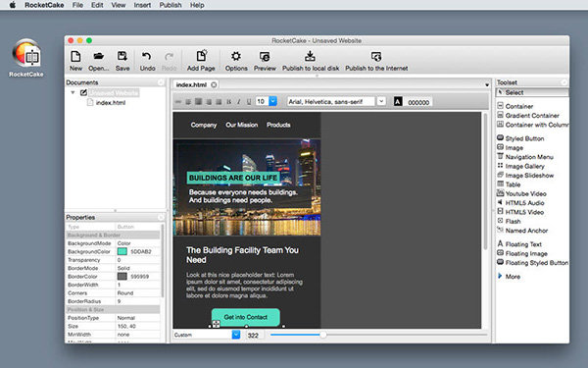Click Publish to local disk icon
Screen dimensions: 588x368
(310, 56)
